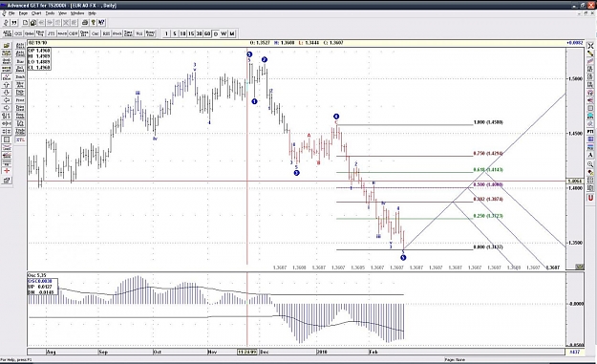597x364 pixels.
Task: Click the eraser icon in right toolbar
Action: click(x=590, y=124)
